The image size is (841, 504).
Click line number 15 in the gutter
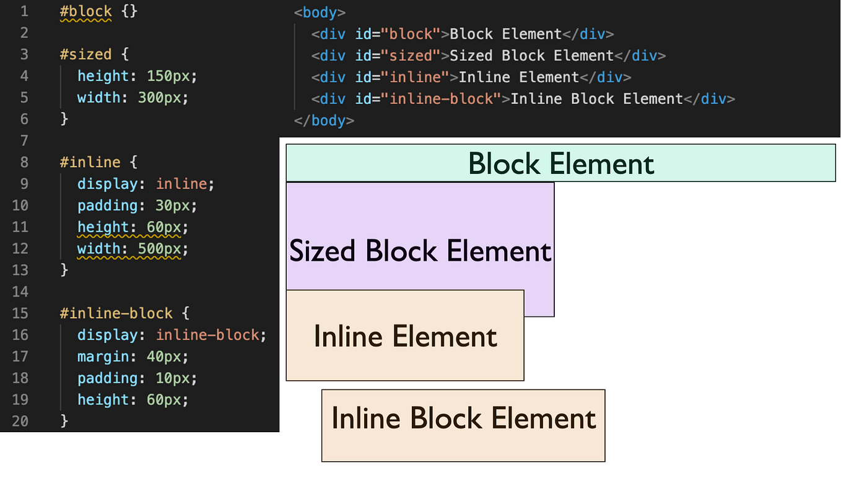(20, 313)
